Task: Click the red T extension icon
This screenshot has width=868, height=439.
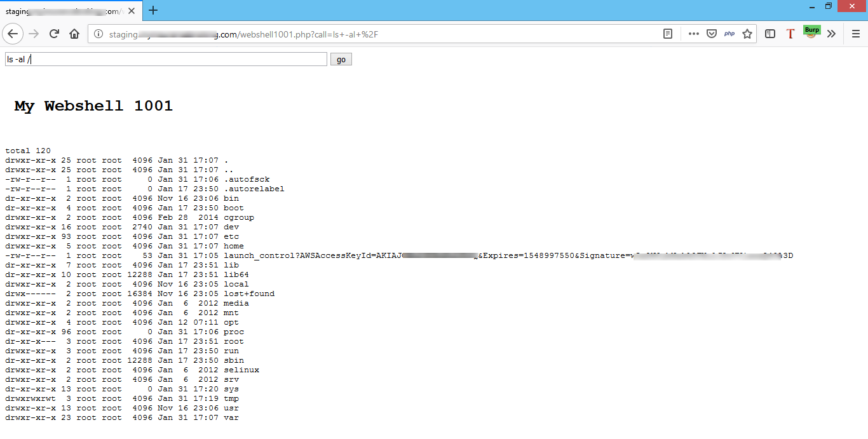Action: pyautogui.click(x=790, y=34)
